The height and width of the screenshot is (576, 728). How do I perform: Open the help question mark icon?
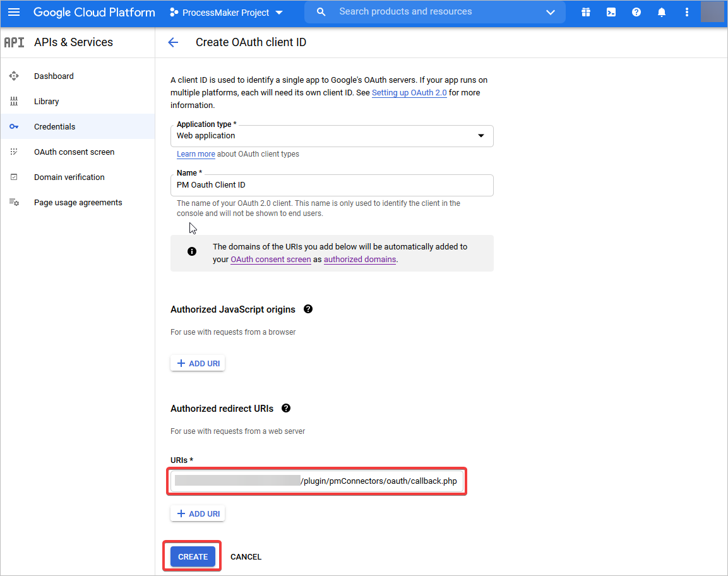point(636,12)
